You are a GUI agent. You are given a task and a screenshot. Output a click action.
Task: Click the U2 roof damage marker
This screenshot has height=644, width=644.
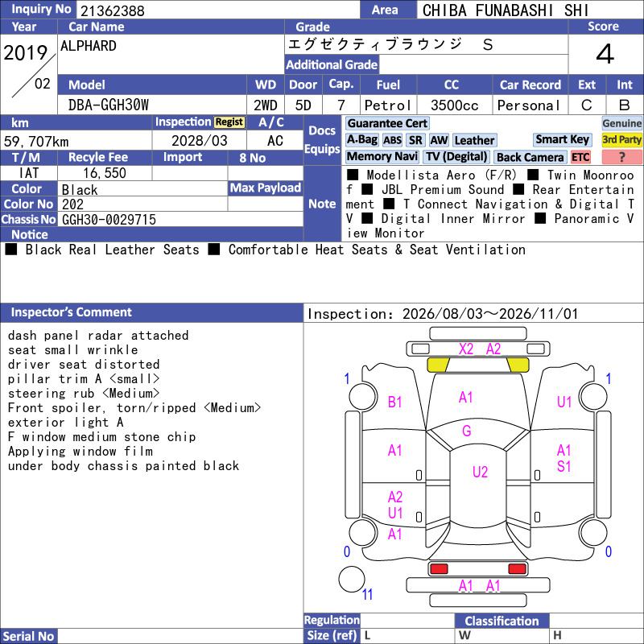[x=480, y=472]
